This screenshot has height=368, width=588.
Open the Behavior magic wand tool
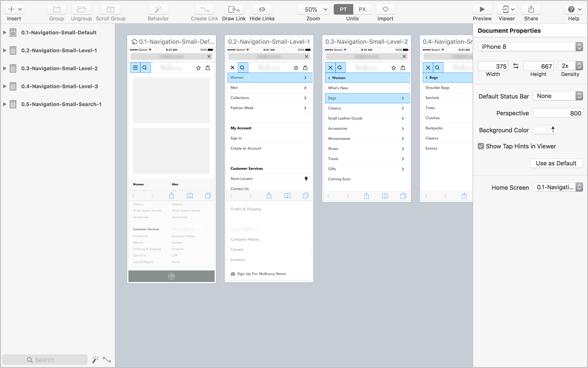pos(158,9)
